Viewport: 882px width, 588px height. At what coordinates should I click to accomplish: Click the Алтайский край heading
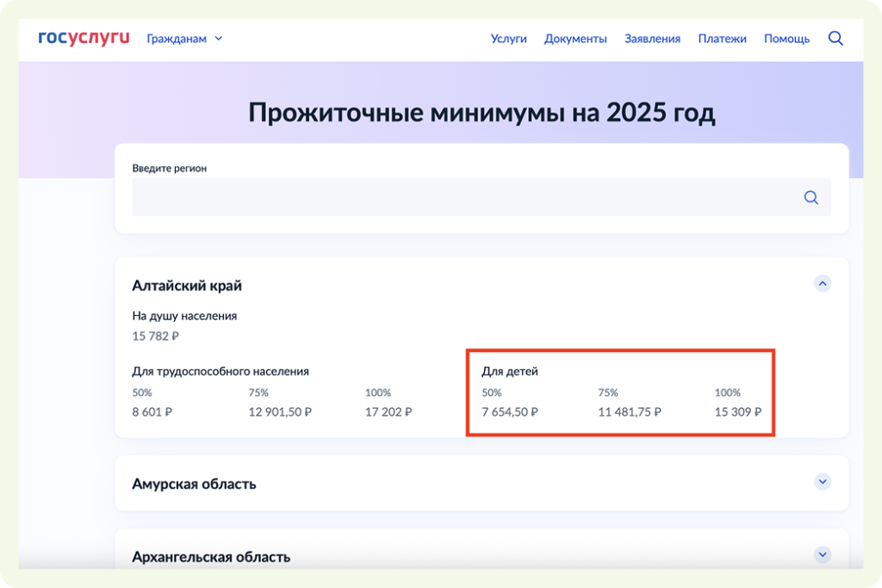point(187,286)
